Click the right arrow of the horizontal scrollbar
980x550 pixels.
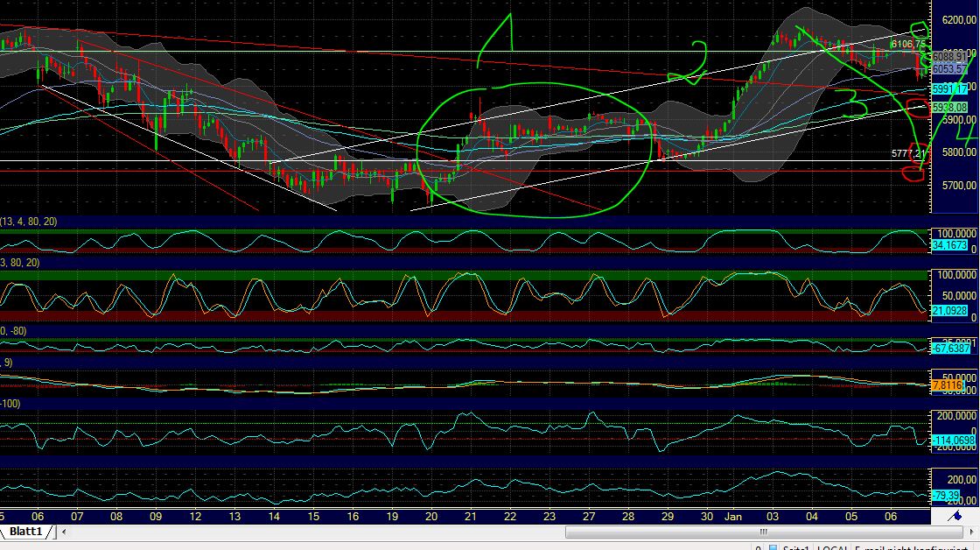[x=974, y=530]
